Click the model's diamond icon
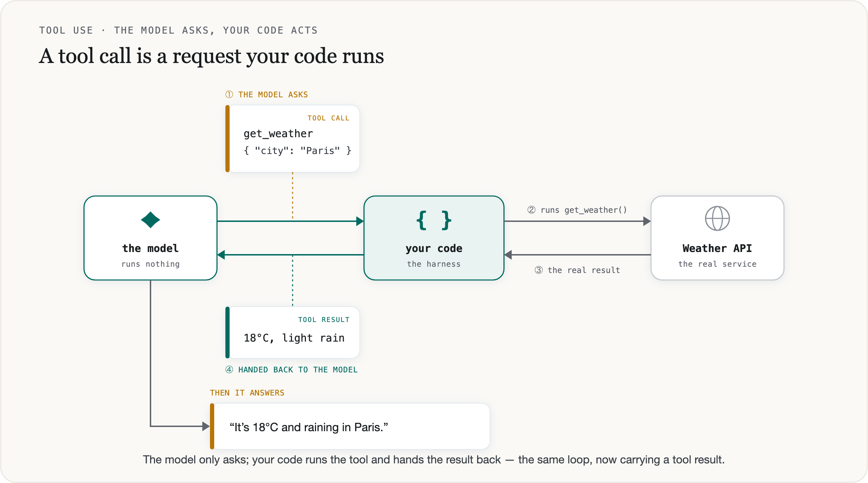Screen dimensions: 868x483 point(150,220)
